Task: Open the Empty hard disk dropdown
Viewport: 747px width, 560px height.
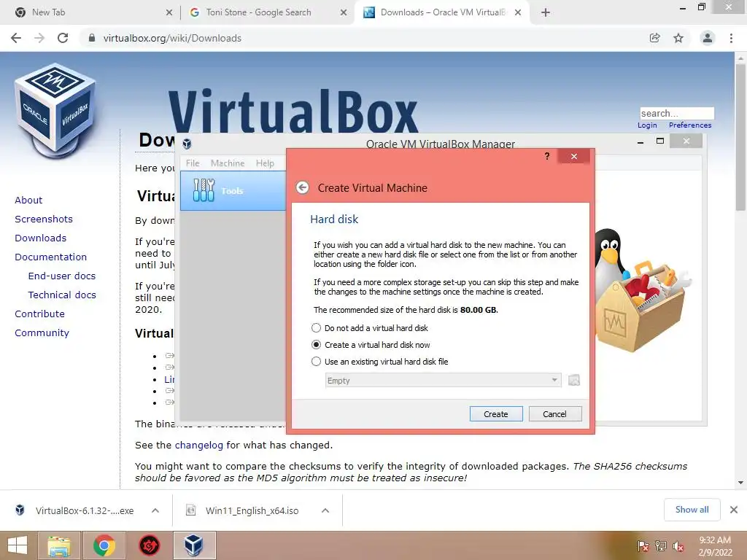Action: point(443,381)
